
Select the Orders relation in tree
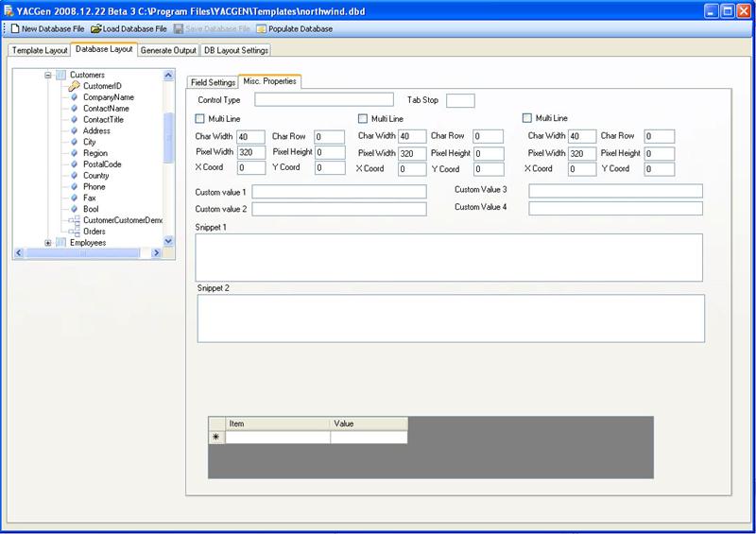pos(94,232)
